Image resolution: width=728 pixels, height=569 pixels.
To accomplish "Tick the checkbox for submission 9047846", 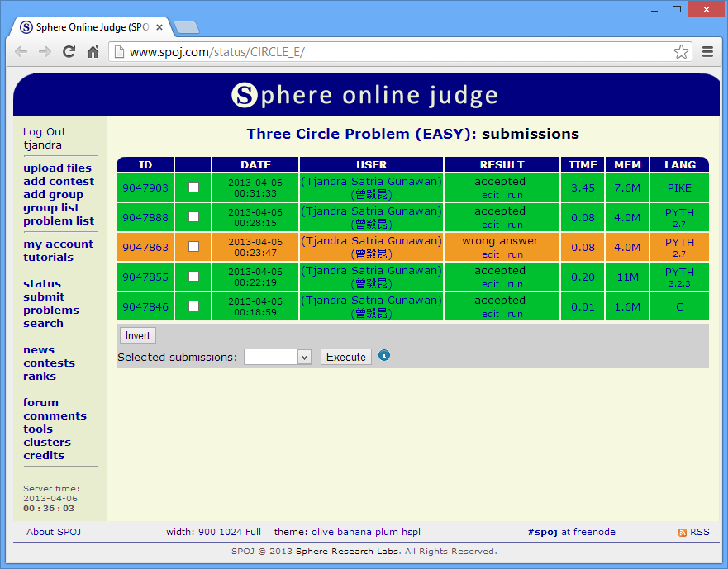I will [x=193, y=306].
